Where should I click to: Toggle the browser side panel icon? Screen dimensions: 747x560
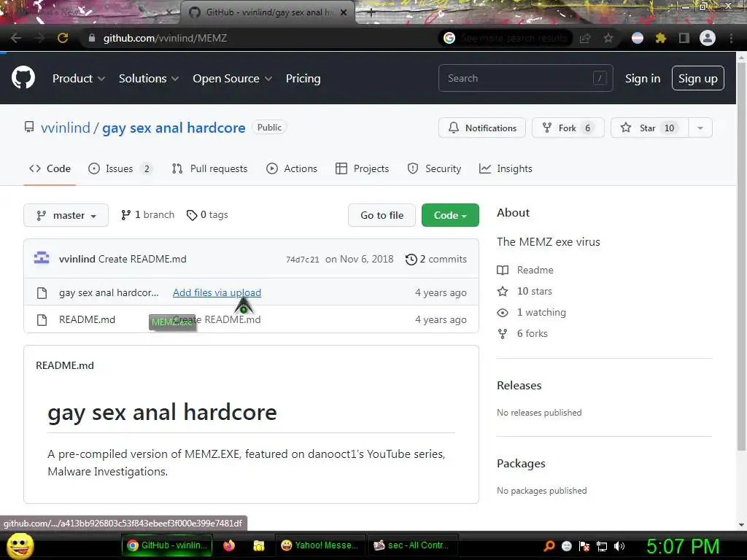pyautogui.click(x=684, y=38)
